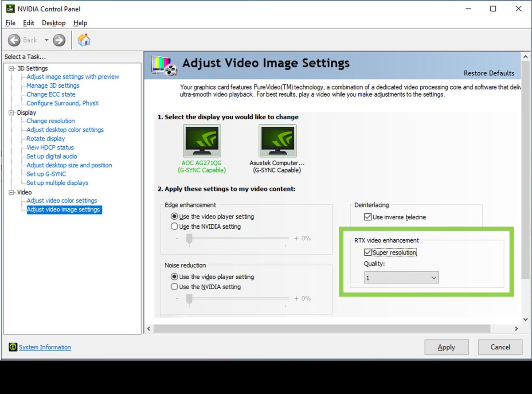The height and width of the screenshot is (394, 532).
Task: Open the Back button's dropdown arrow
Action: 47,39
